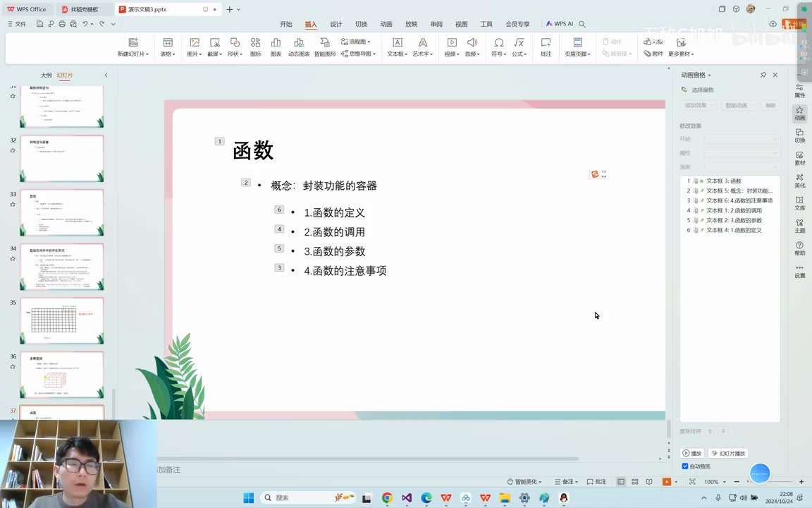
Task: Switch to reading view book icon
Action: 649,482
